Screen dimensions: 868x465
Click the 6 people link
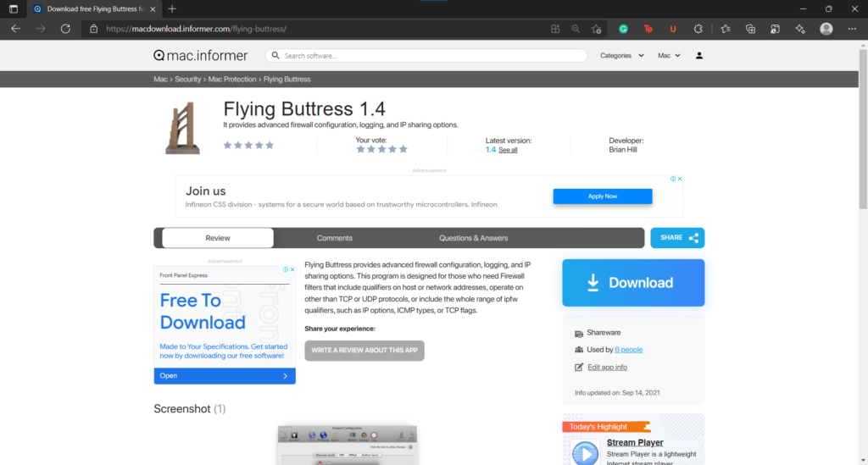pyautogui.click(x=628, y=350)
